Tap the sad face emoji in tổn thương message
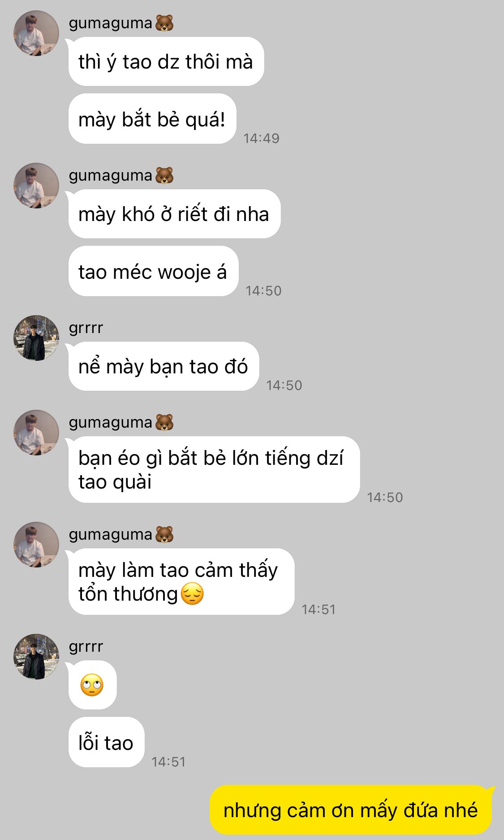Screen dimensions: 504x840 tap(192, 594)
